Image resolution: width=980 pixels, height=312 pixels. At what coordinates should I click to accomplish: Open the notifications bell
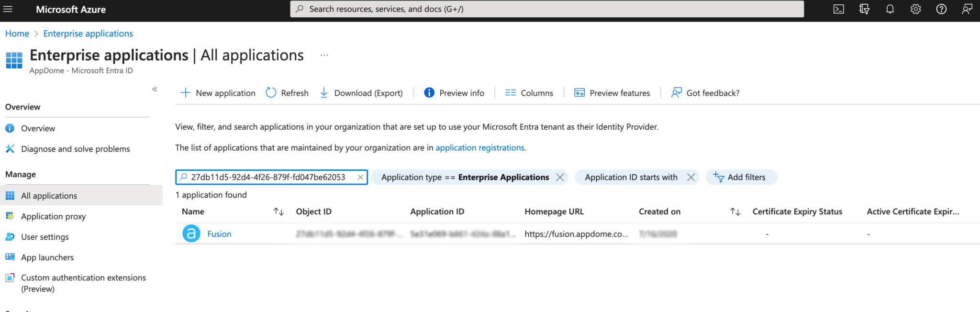890,9
